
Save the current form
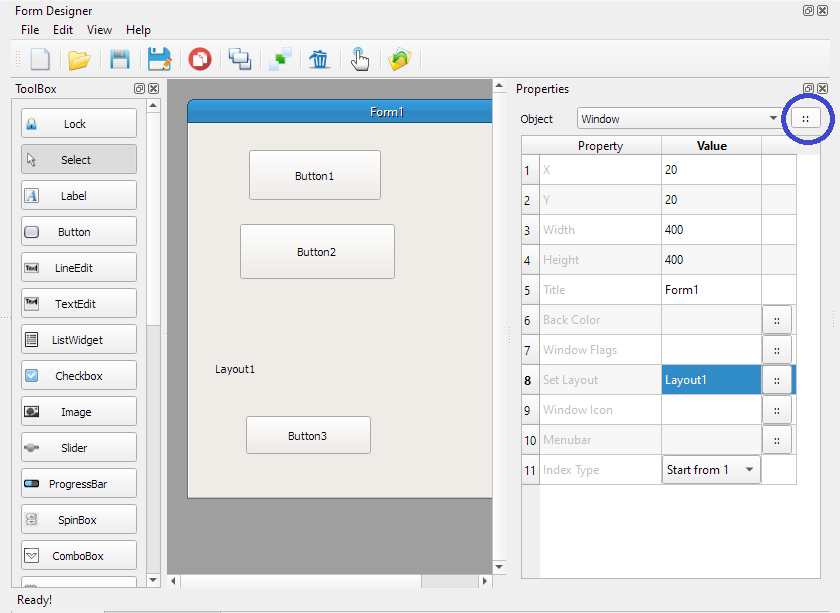coord(119,59)
